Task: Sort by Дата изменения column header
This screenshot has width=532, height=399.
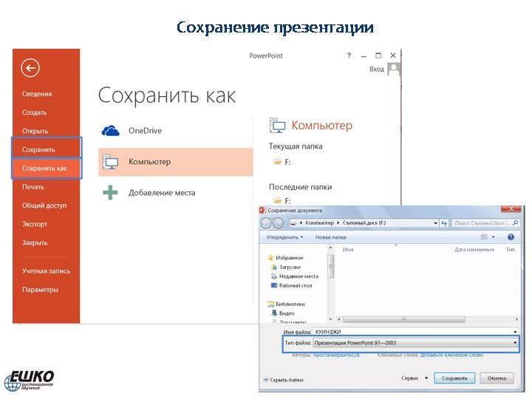Action: 474,250
